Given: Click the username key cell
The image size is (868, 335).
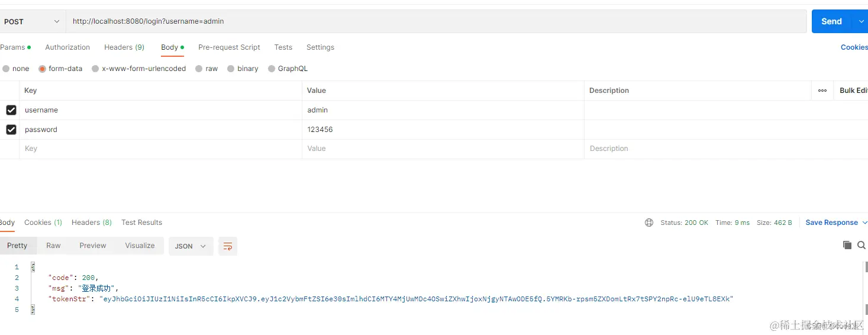Looking at the screenshot, I should pos(160,110).
